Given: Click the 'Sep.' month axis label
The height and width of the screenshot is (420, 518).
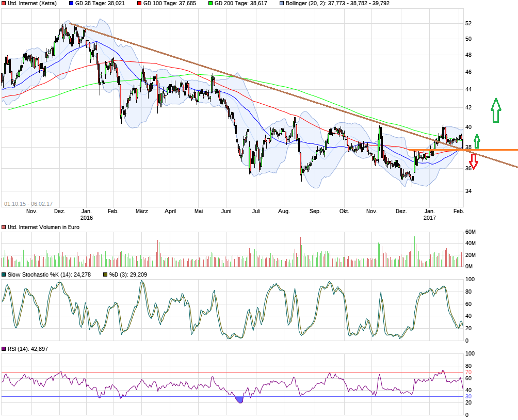Looking at the screenshot, I should [315, 212].
